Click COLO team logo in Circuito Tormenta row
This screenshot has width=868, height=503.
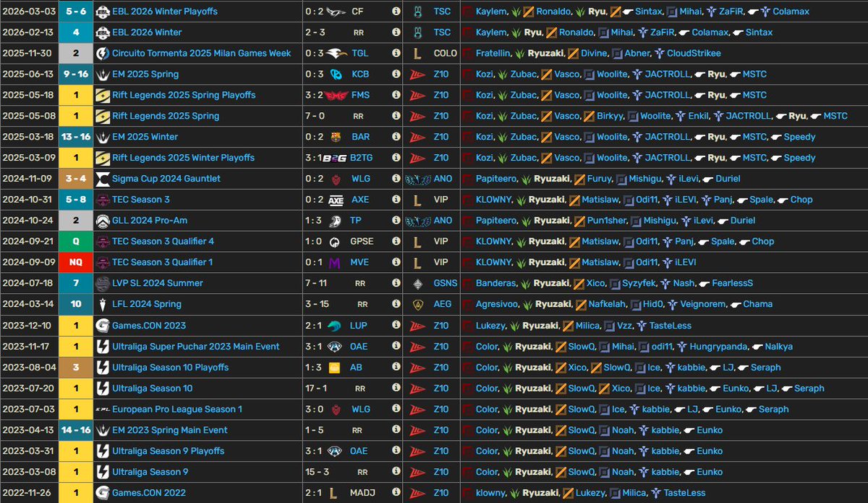coord(417,53)
